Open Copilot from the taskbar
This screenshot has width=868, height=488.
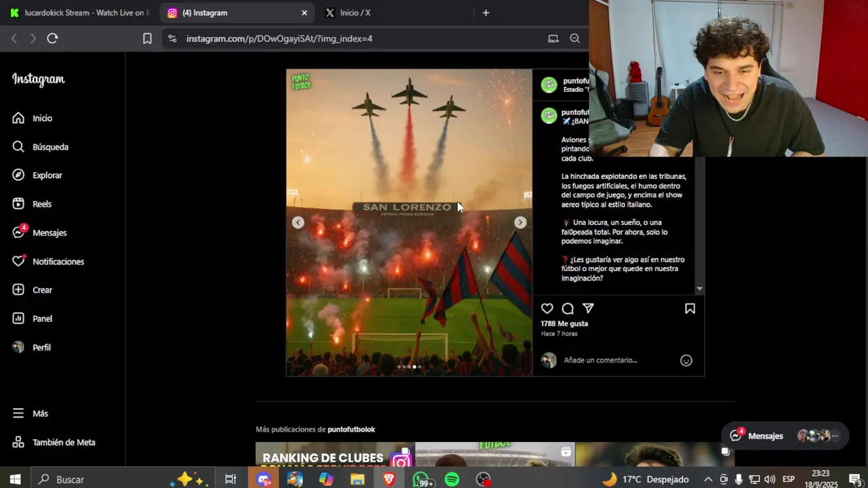(x=326, y=479)
